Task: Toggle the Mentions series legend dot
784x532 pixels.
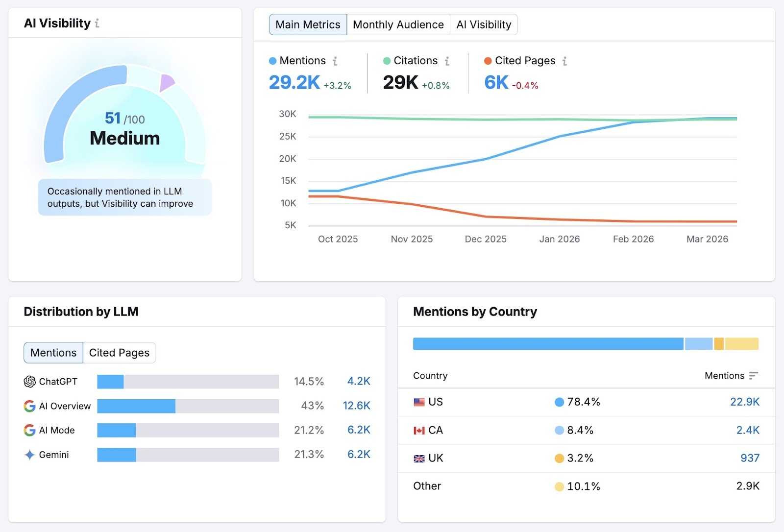Action: 272,61
